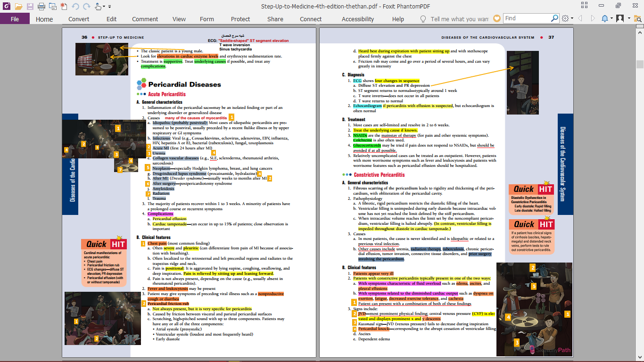Click the vertical scrollbar thumb on the right
This screenshot has width=644, height=362.
pos(640,64)
